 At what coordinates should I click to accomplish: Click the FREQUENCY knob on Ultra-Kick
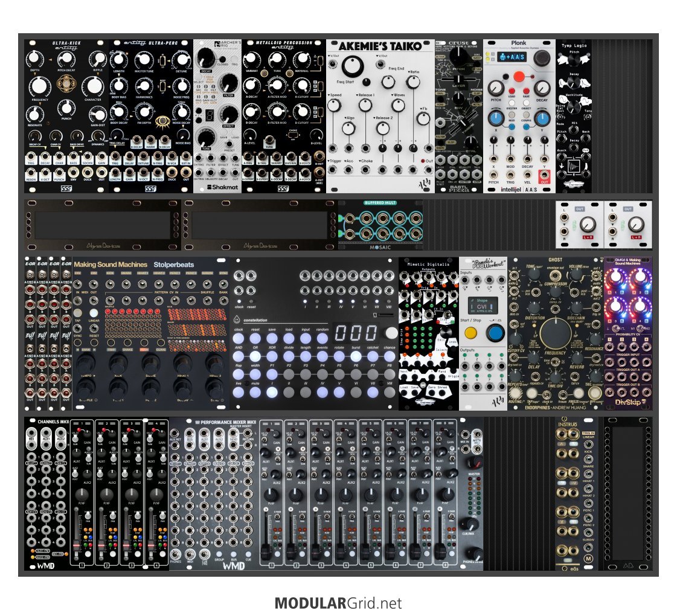tap(39, 86)
